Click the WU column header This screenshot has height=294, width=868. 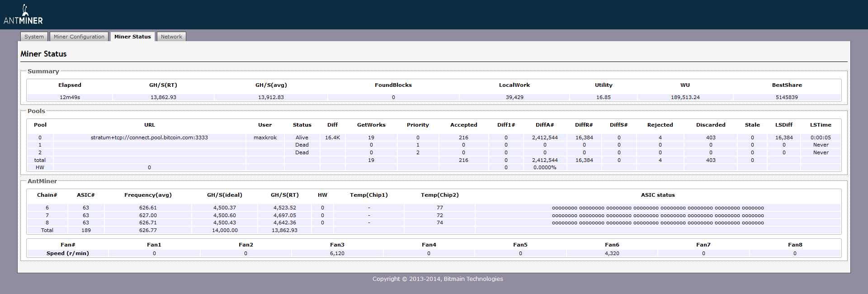click(685, 85)
